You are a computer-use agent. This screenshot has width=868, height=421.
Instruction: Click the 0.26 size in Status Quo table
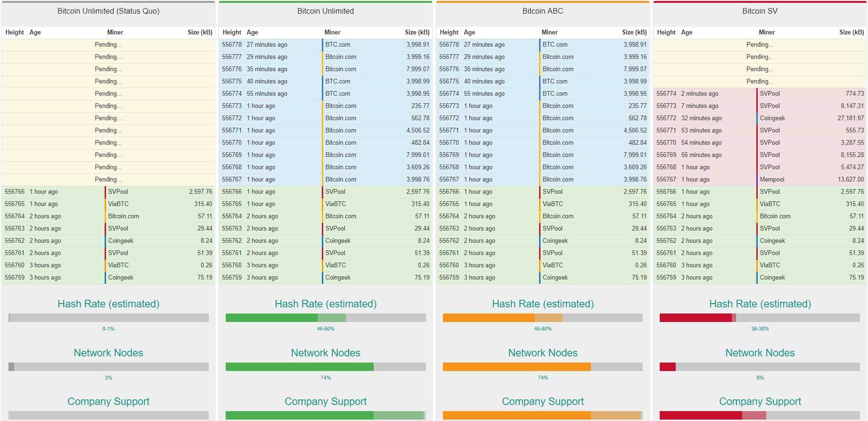point(206,265)
